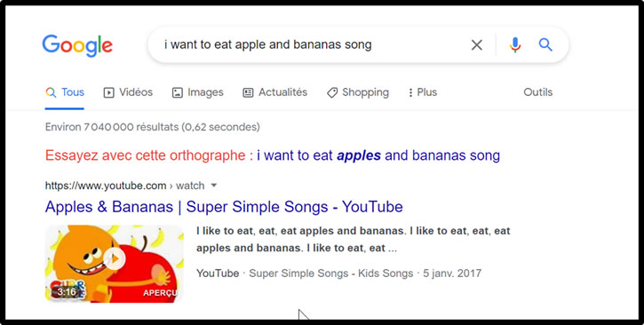Clear the search query with the X icon
The image size is (644, 325).
476,44
